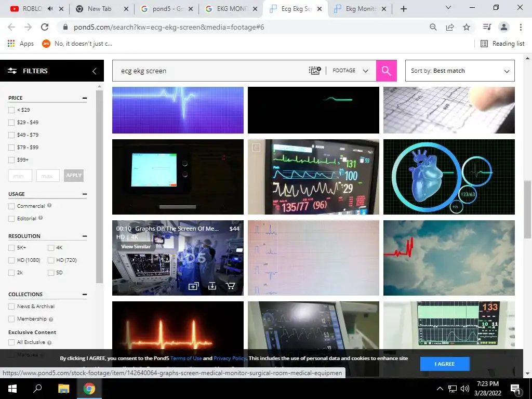Click help icon next to Membership
The image size is (532, 399).
point(51,320)
